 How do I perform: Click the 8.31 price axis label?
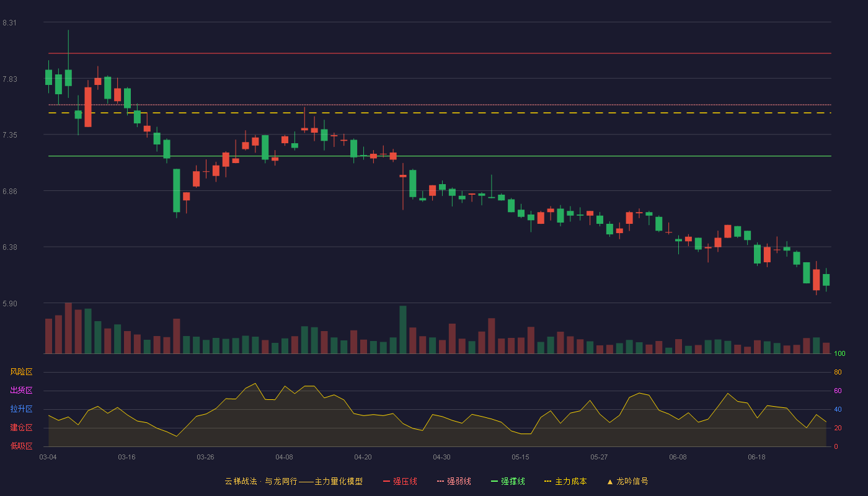click(x=9, y=23)
